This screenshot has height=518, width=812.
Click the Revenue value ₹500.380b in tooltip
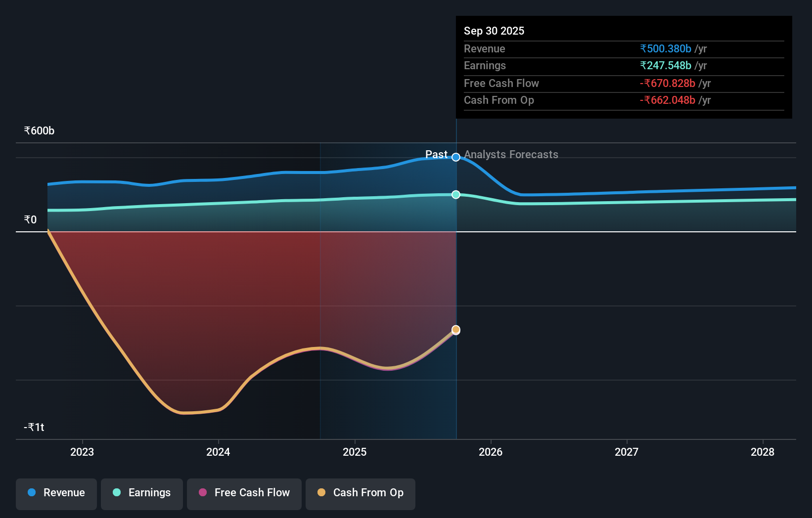[665, 48]
